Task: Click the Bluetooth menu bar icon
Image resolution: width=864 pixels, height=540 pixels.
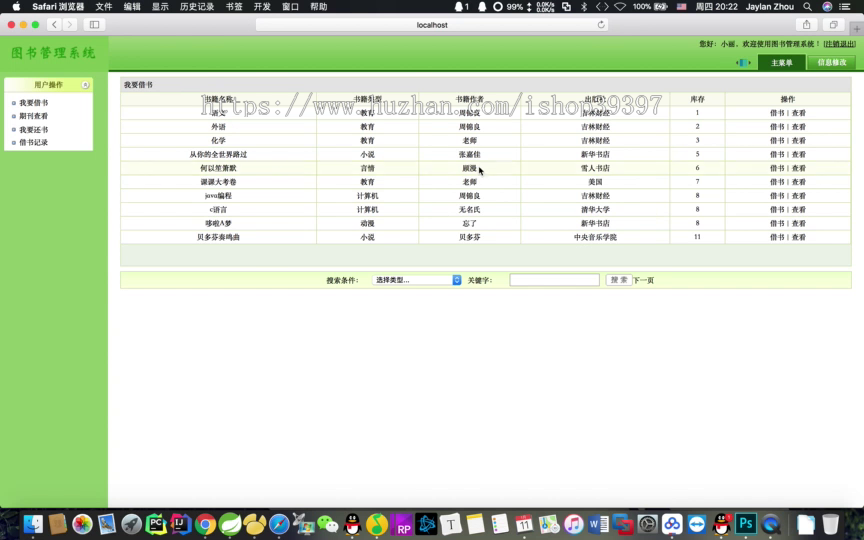Action: pyautogui.click(x=584, y=7)
